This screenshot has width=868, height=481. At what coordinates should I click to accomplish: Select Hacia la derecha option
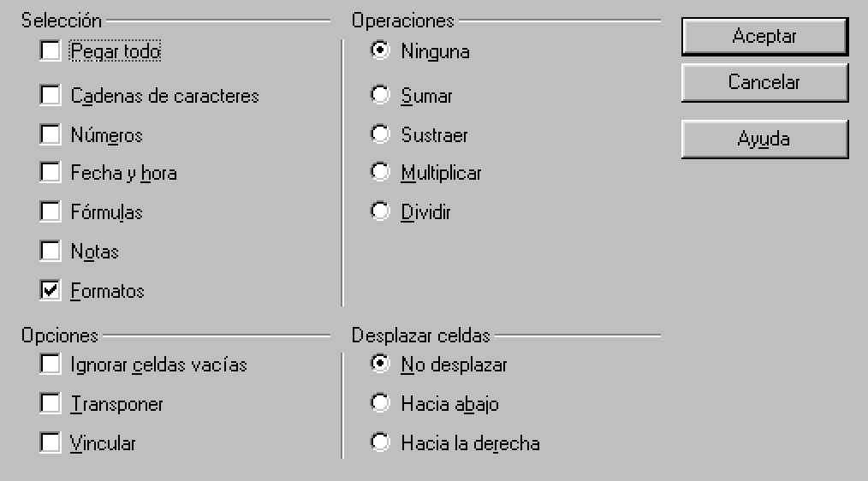[x=379, y=443]
